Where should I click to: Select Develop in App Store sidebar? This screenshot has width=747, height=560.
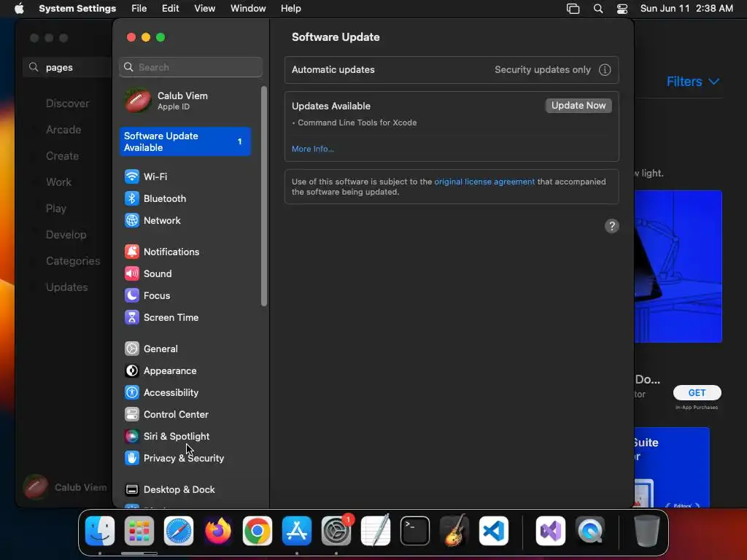66,235
